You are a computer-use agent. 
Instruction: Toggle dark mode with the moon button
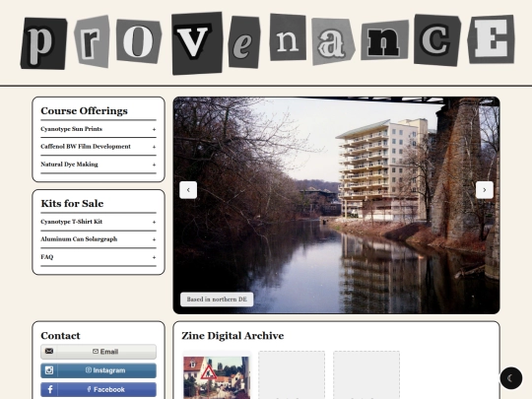pos(510,378)
